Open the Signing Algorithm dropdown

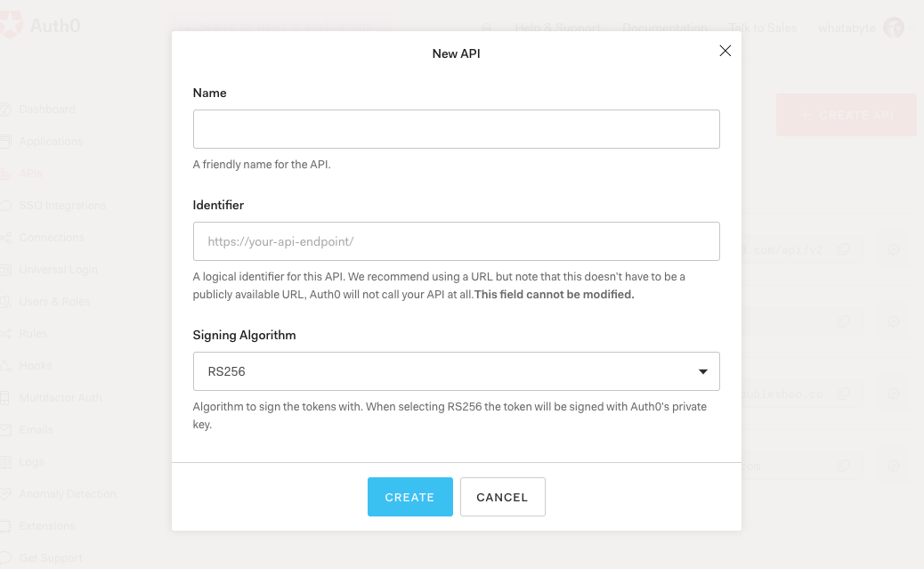[x=456, y=370]
